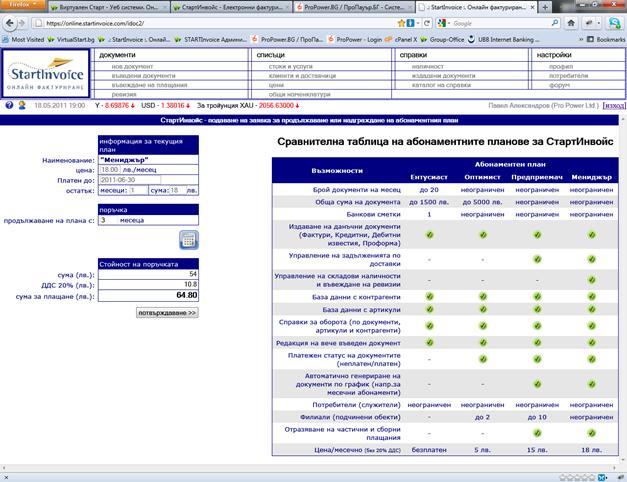This screenshot has height=482, width=627.
Task: Open форум link under настройки
Action: tap(559, 85)
